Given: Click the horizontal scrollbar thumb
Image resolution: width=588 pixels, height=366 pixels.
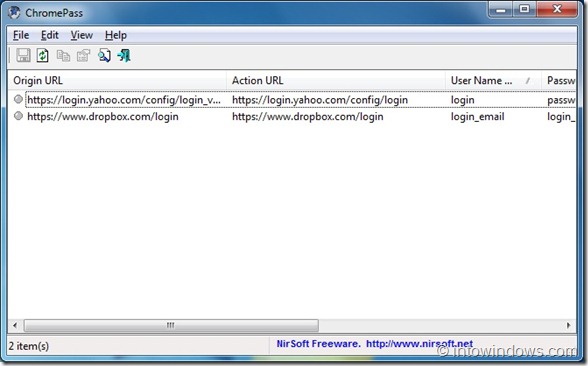Looking at the screenshot, I should (171, 325).
